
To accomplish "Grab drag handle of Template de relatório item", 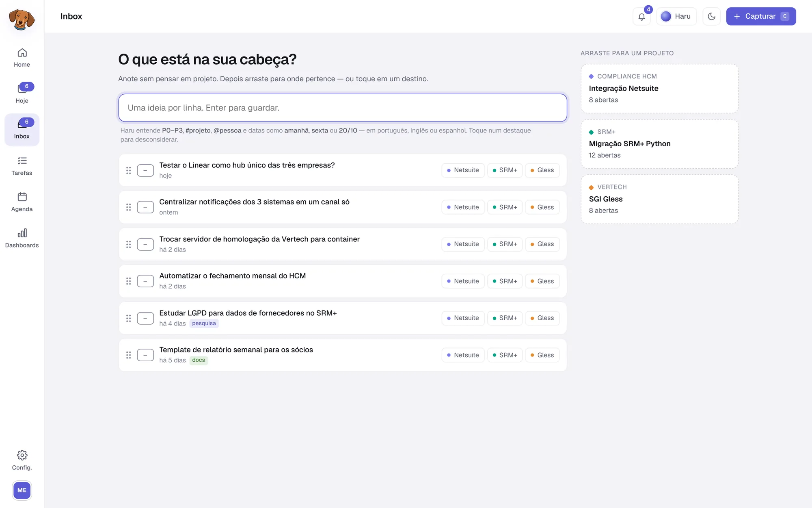I will [x=128, y=355].
